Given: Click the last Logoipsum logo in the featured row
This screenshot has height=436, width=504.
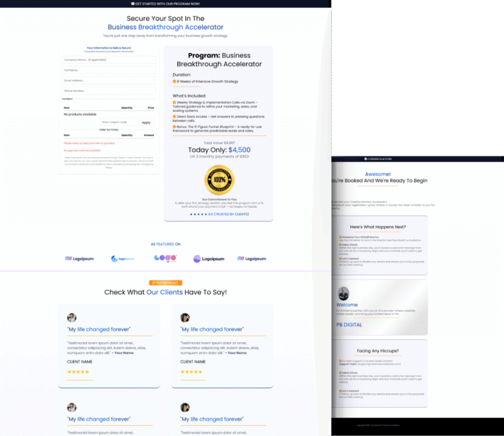Looking at the screenshot, I should point(252,259).
